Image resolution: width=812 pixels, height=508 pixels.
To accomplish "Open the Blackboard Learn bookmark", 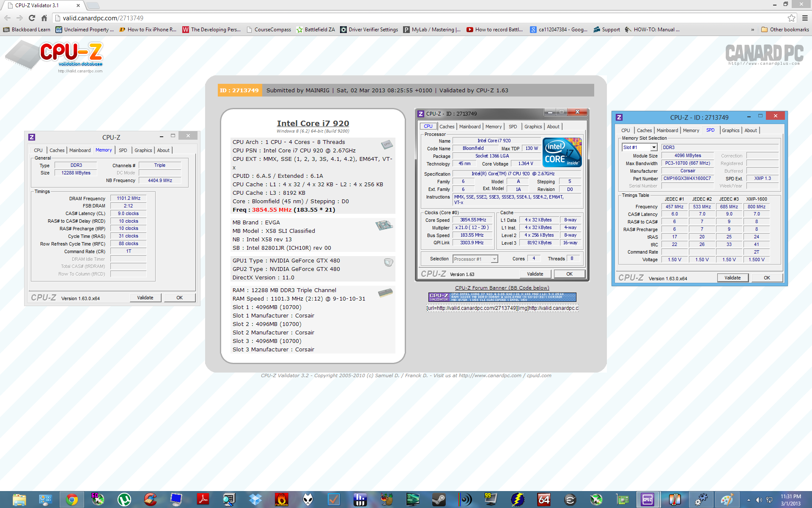I will click(27, 30).
